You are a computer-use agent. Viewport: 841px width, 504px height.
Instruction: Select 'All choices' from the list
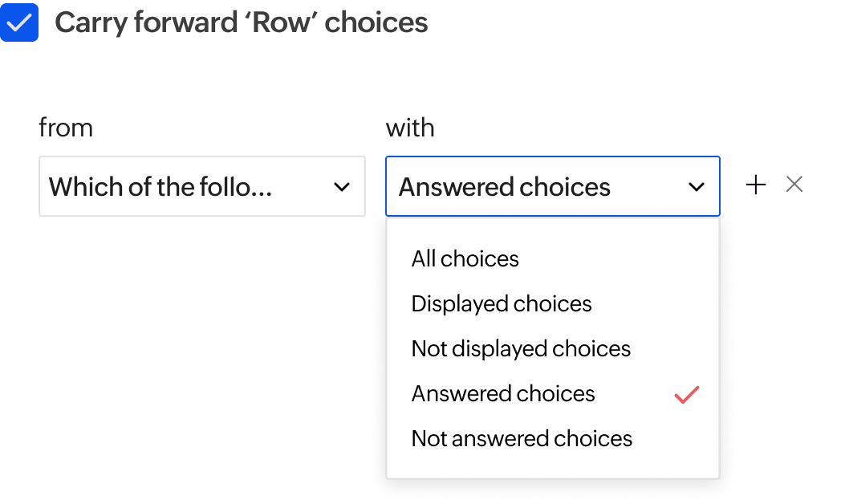(x=465, y=258)
